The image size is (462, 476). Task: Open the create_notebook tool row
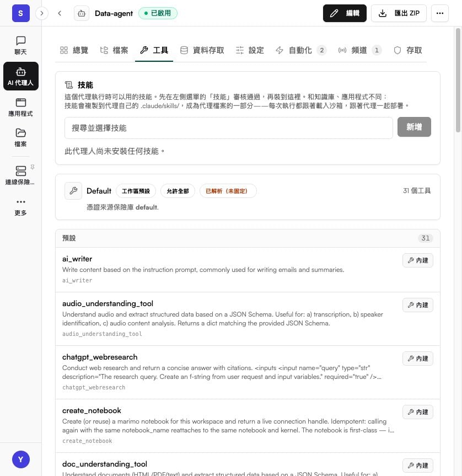248,426
